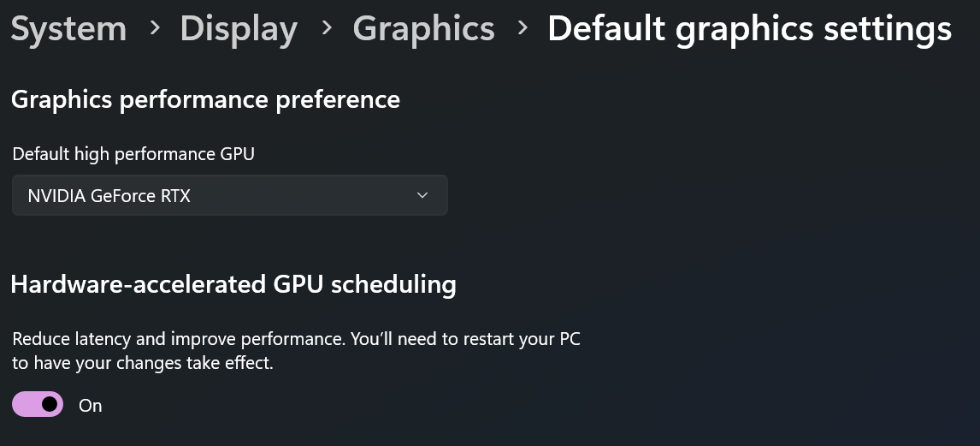This screenshot has height=446, width=980.
Task: Return to Graphics breadcrumb level
Action: 424,28
